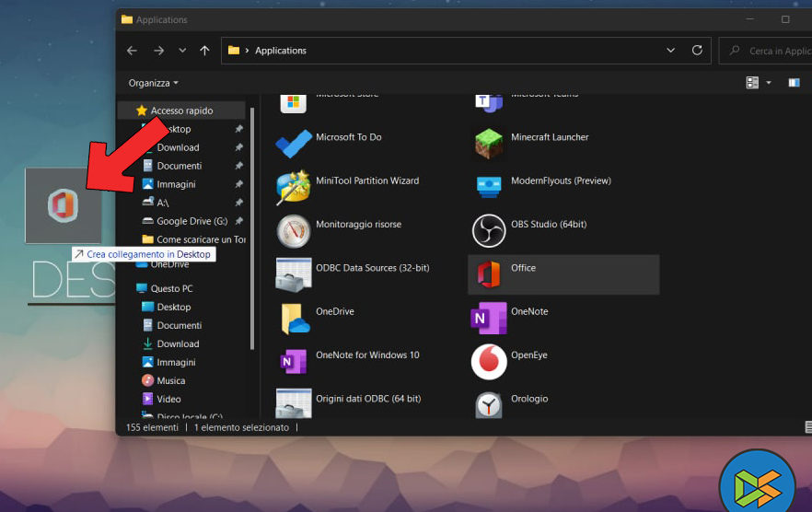This screenshot has width=812, height=512.
Task: Toggle the preview pane button
Action: pyautogui.click(x=794, y=83)
